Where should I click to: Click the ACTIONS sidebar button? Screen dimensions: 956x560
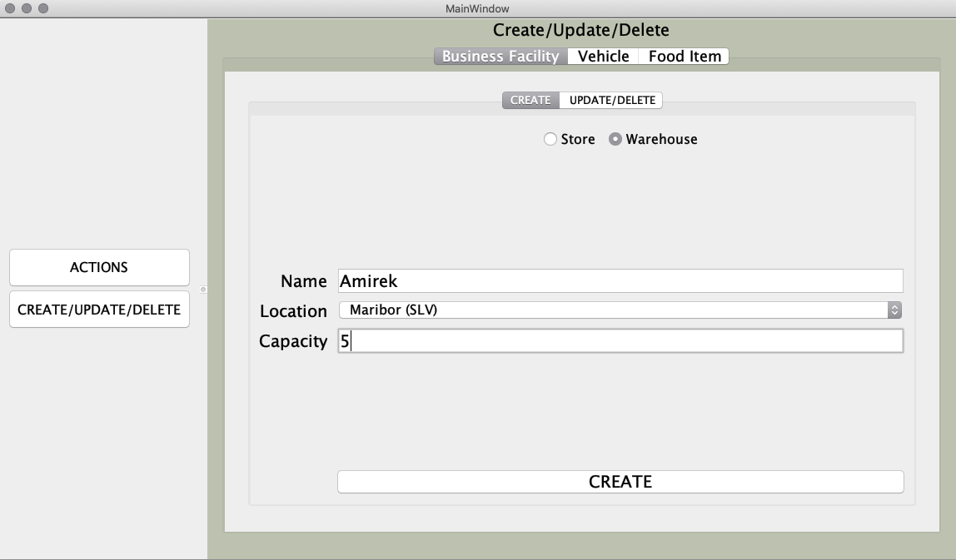(x=99, y=267)
